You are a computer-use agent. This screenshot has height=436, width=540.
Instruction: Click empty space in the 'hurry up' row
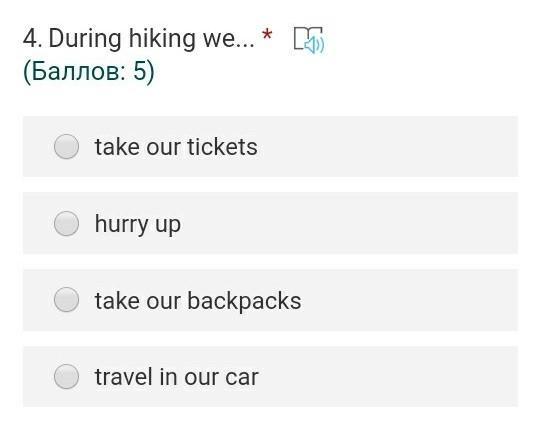pyautogui.click(x=348, y=224)
